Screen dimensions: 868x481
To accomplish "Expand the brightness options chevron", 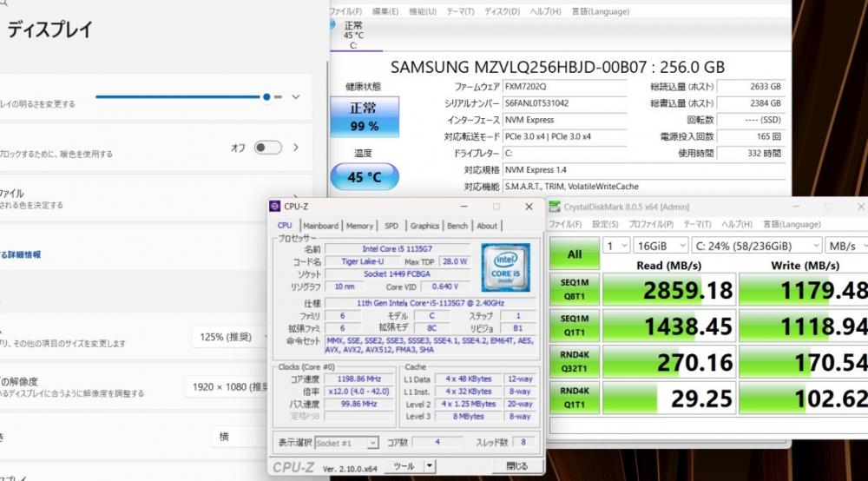I will tap(296, 97).
